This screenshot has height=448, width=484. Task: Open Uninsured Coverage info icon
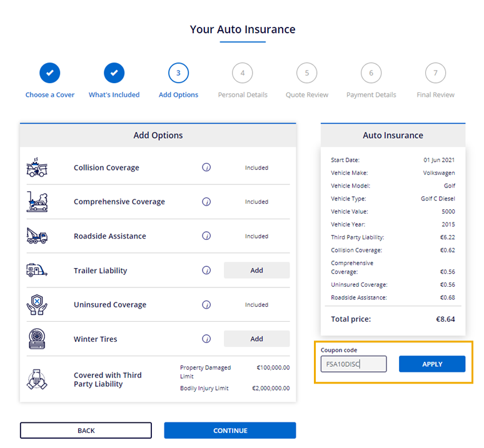206,305
